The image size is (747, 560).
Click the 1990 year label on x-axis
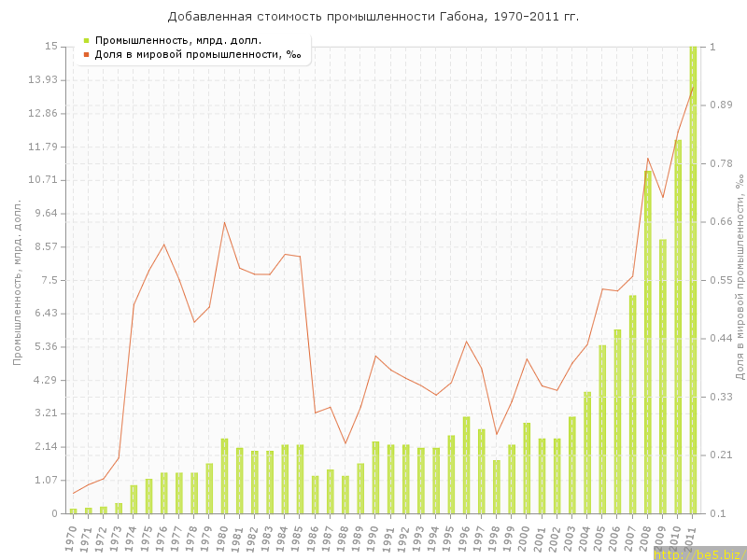(x=373, y=537)
